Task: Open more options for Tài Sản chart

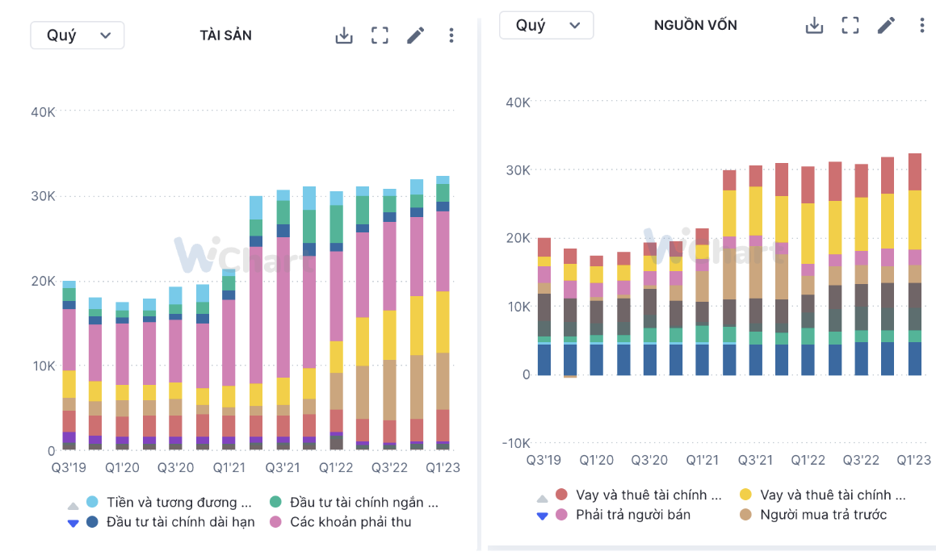Action: click(451, 36)
